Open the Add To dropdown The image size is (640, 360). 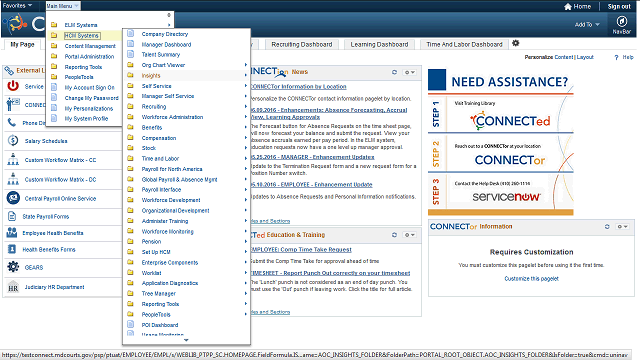[x=587, y=24]
